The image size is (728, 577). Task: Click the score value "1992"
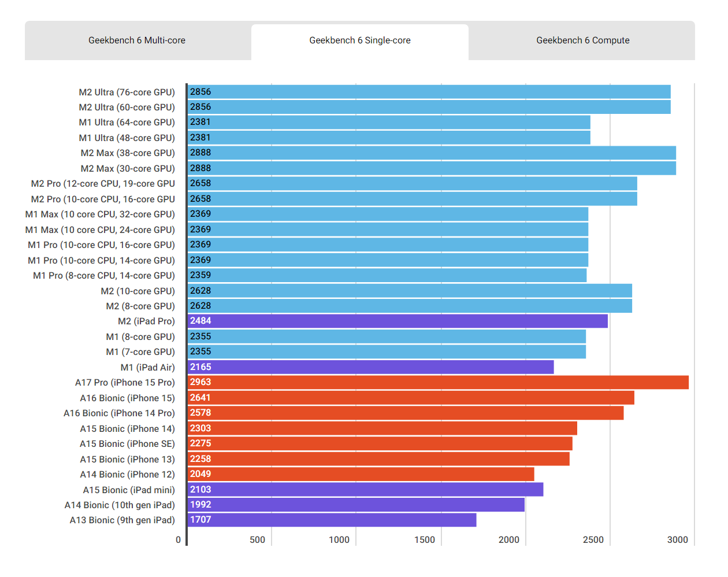point(200,505)
